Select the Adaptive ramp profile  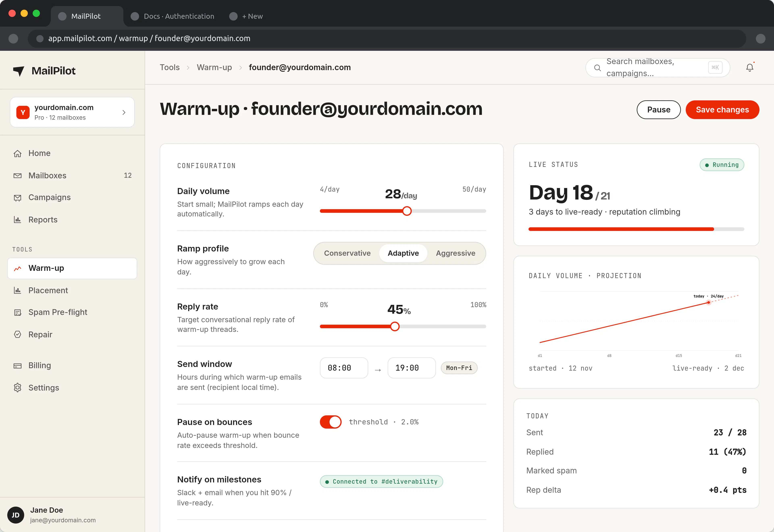[x=403, y=253]
